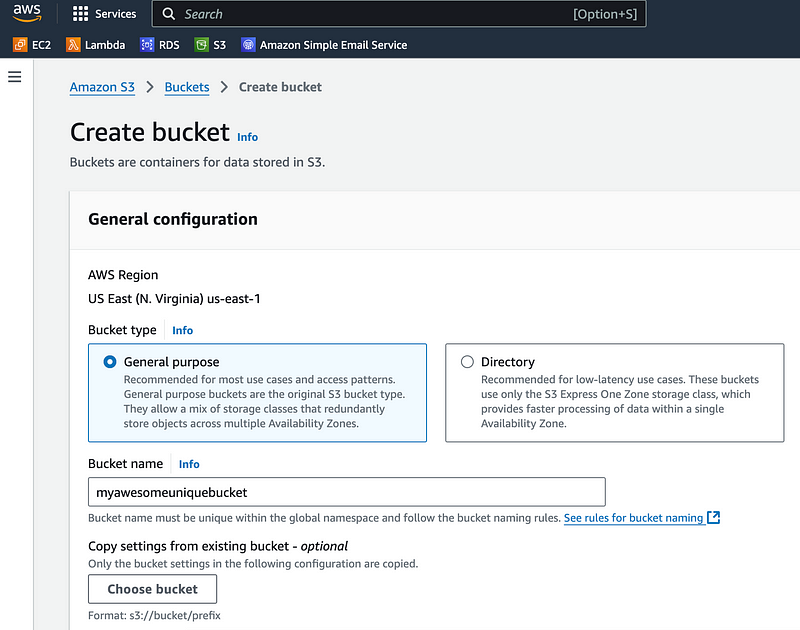
Task: Click Info link beside Bucket type
Action: (x=183, y=331)
